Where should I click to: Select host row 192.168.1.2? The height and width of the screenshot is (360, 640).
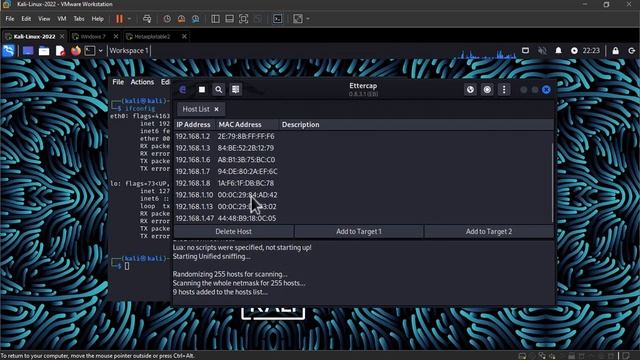pos(362,136)
